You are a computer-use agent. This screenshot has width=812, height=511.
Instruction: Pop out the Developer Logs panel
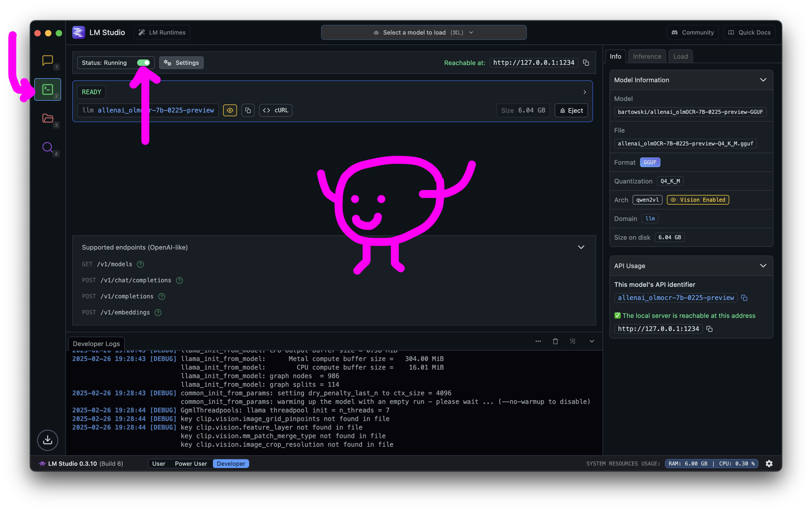[x=573, y=341]
